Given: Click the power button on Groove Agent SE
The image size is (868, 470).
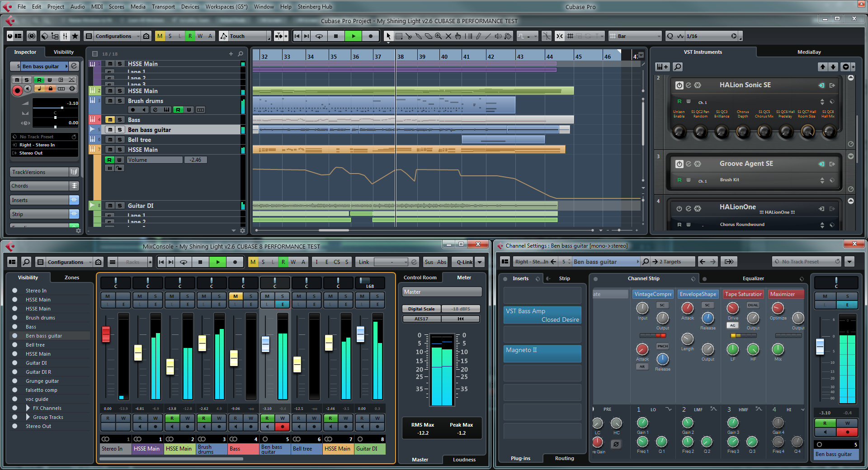Looking at the screenshot, I should coord(679,164).
